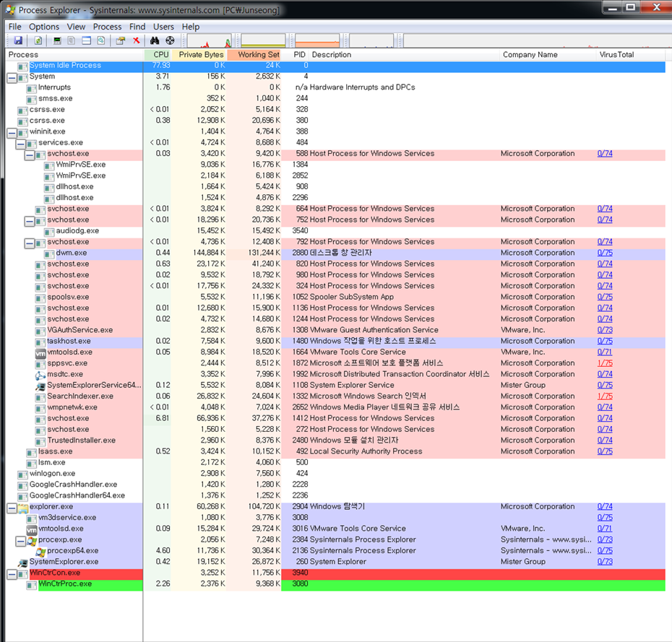Viewport: 672px width, 642px height.
Task: Click the System Idle Process icon
Action: click(x=22, y=66)
